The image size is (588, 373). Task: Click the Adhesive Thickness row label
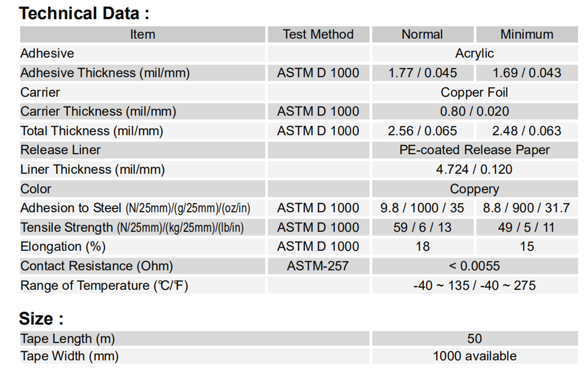click(x=105, y=73)
